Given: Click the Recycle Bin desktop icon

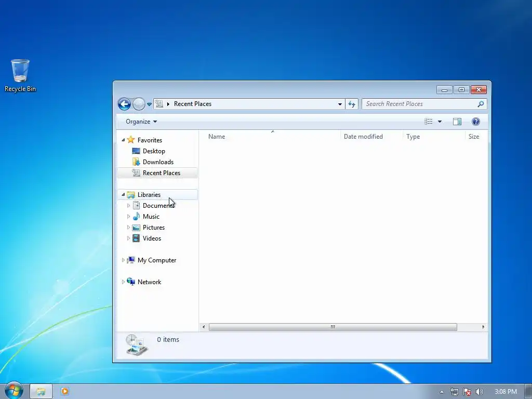Looking at the screenshot, I should (x=20, y=76).
